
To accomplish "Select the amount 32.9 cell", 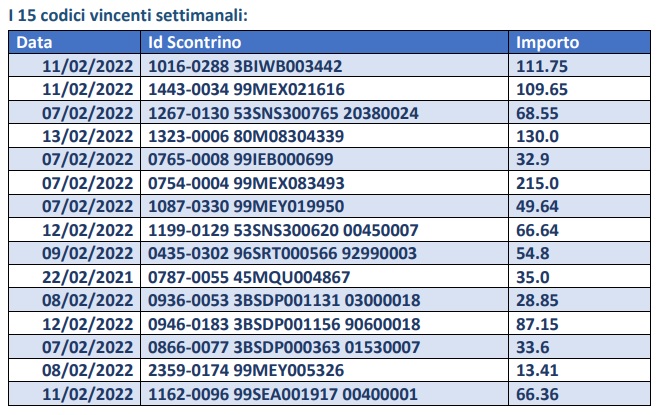I will click(x=532, y=158).
